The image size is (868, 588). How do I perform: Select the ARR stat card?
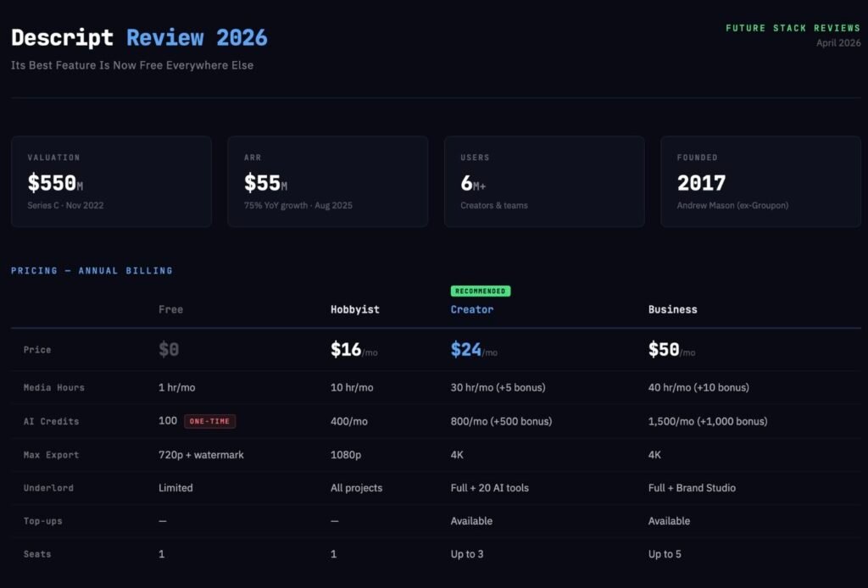point(327,180)
